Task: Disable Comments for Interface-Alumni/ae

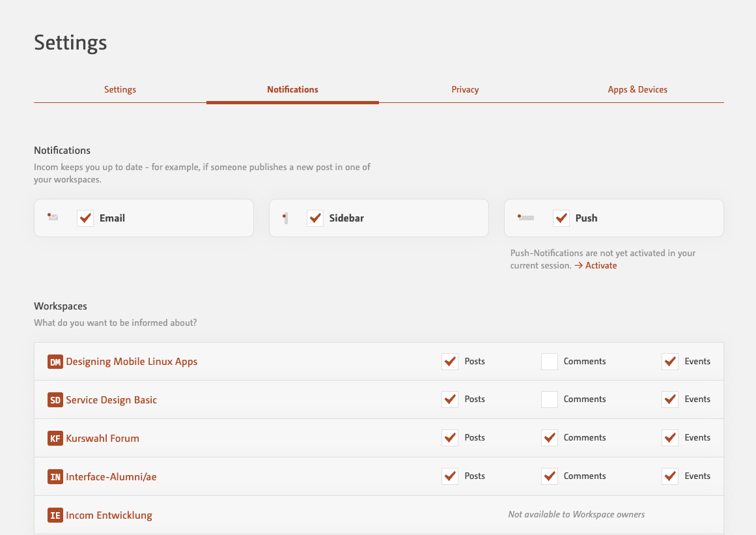Action: pyautogui.click(x=550, y=476)
